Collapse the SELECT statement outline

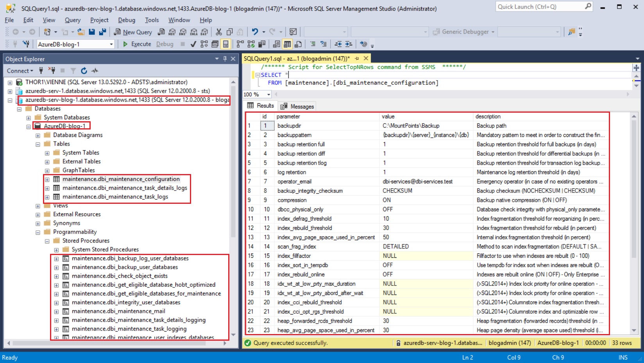(x=258, y=75)
